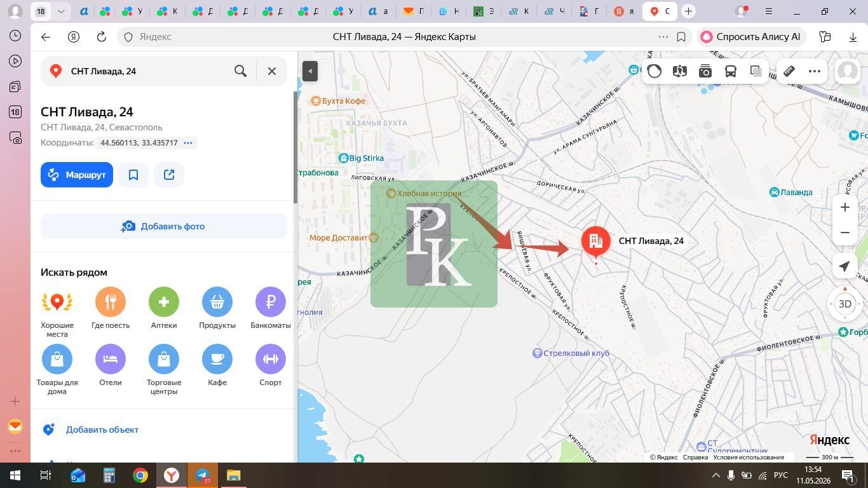Open the screenshot tool in browser sidebar
The height and width of the screenshot is (488, 868).
click(15, 138)
